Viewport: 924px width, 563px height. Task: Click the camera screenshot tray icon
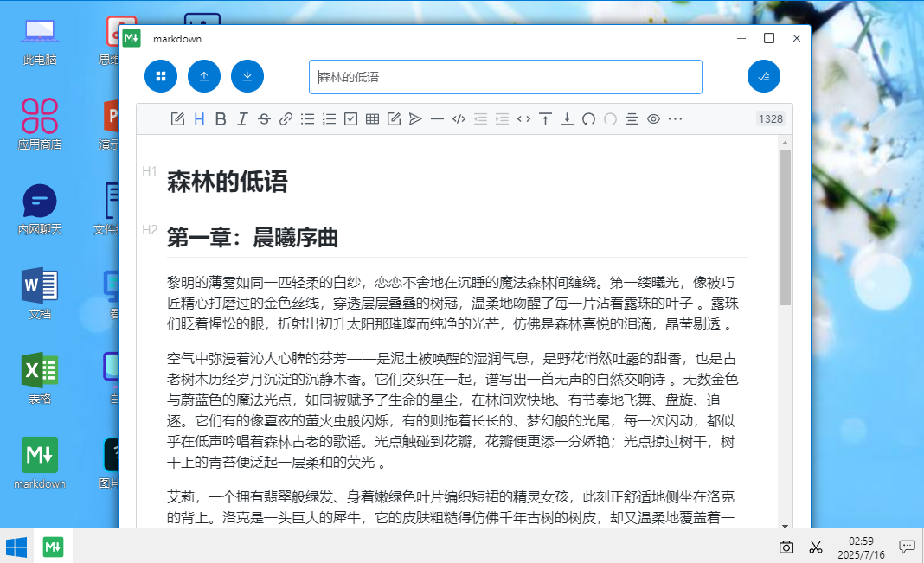[x=786, y=547]
